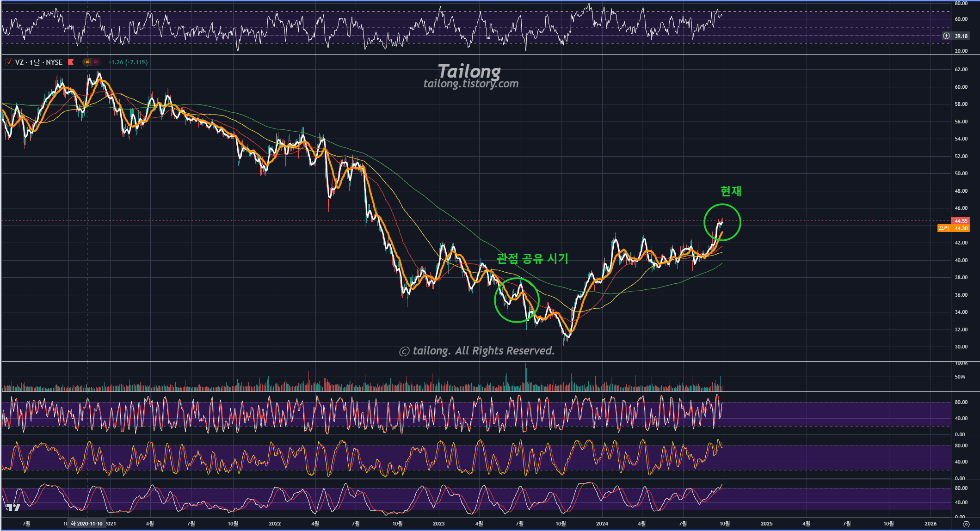Click the VZ · 1날 · NYSE symbol title
980x531 pixels.
coord(39,62)
